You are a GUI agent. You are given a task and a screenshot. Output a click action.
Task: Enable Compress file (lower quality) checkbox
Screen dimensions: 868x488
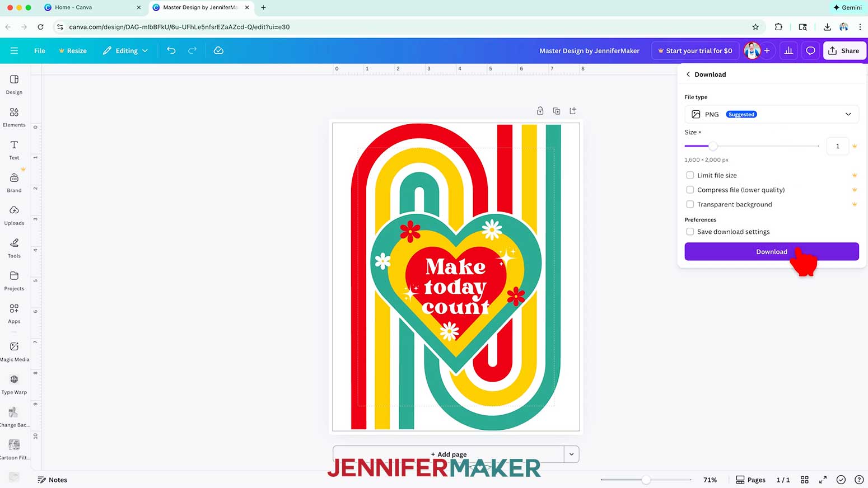click(x=690, y=190)
